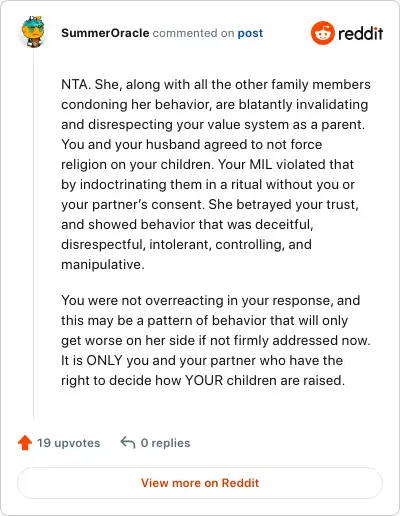Click 'View more on Reddit' button
This screenshot has width=400, height=516.
click(200, 483)
